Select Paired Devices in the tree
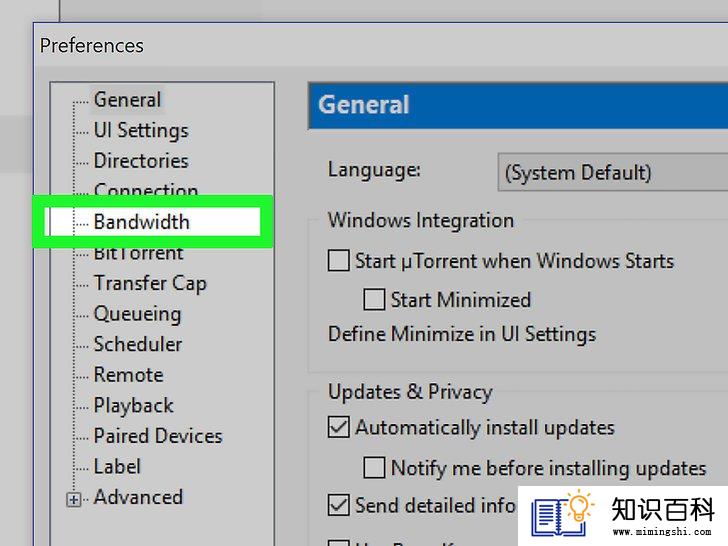 158,436
